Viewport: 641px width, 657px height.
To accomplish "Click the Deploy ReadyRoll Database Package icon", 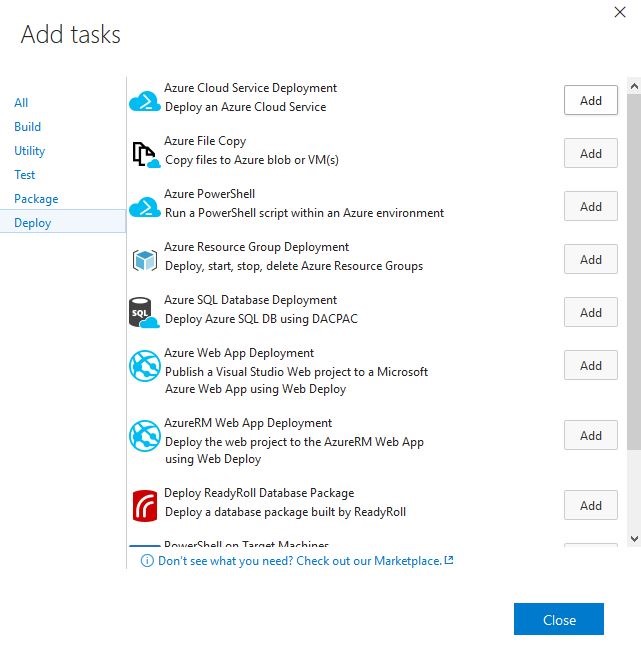I will (145, 506).
